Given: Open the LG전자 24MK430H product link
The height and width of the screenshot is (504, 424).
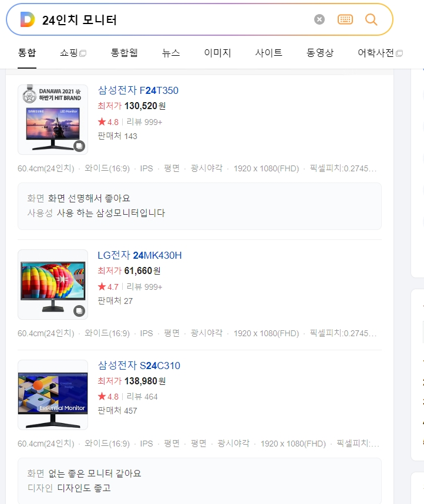Looking at the screenshot, I should click(x=140, y=255).
